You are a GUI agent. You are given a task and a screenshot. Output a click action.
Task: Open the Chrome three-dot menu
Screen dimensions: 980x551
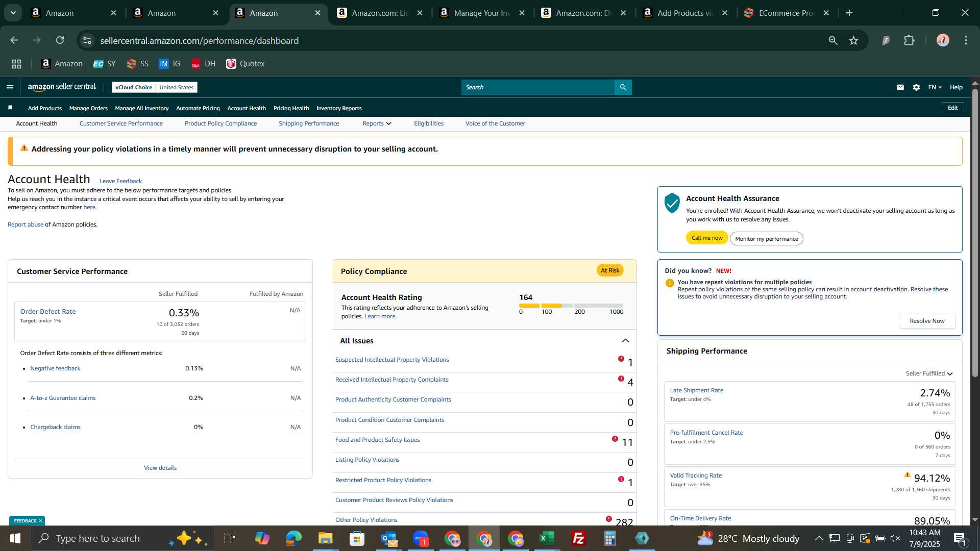(966, 40)
